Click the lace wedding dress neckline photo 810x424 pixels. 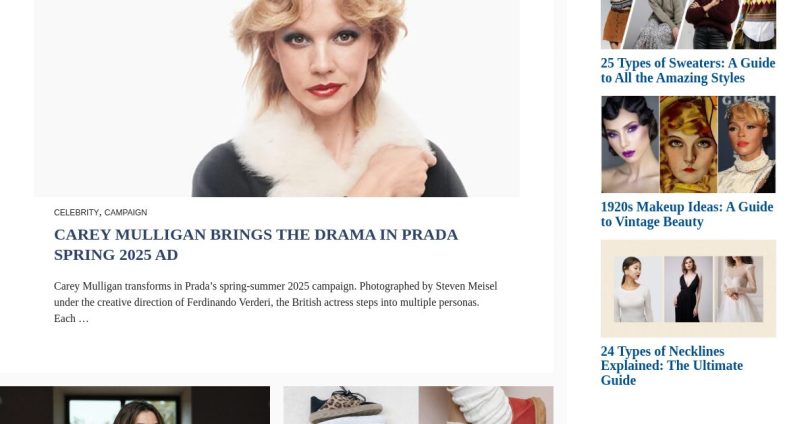click(739, 289)
